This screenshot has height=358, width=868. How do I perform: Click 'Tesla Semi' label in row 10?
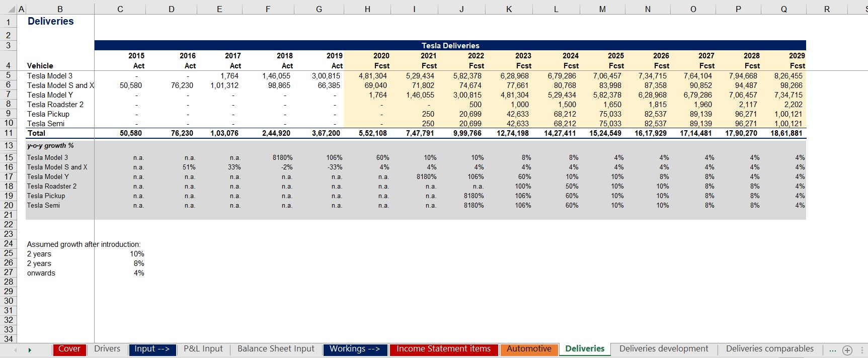click(46, 124)
